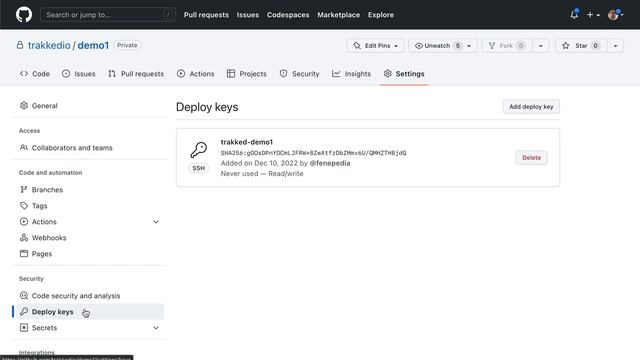The image size is (640, 360).
Task: Switch to the Actions tab
Action: [x=196, y=74]
